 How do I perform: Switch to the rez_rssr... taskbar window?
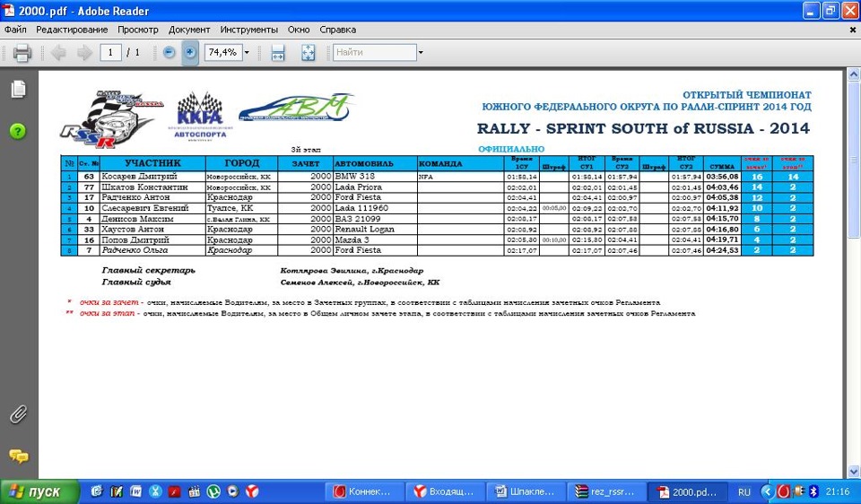click(608, 492)
